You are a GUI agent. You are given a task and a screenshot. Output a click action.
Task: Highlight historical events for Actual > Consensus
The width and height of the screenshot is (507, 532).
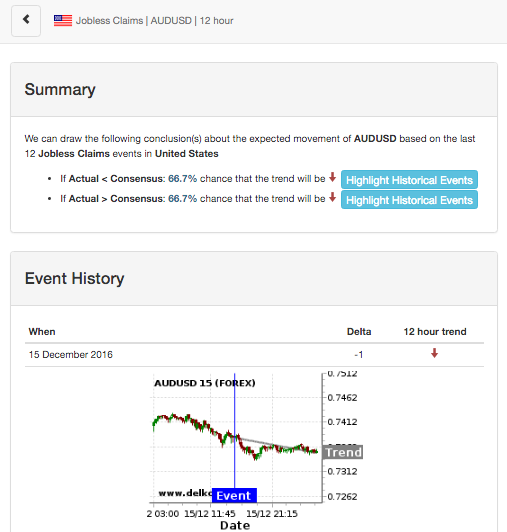(x=409, y=200)
